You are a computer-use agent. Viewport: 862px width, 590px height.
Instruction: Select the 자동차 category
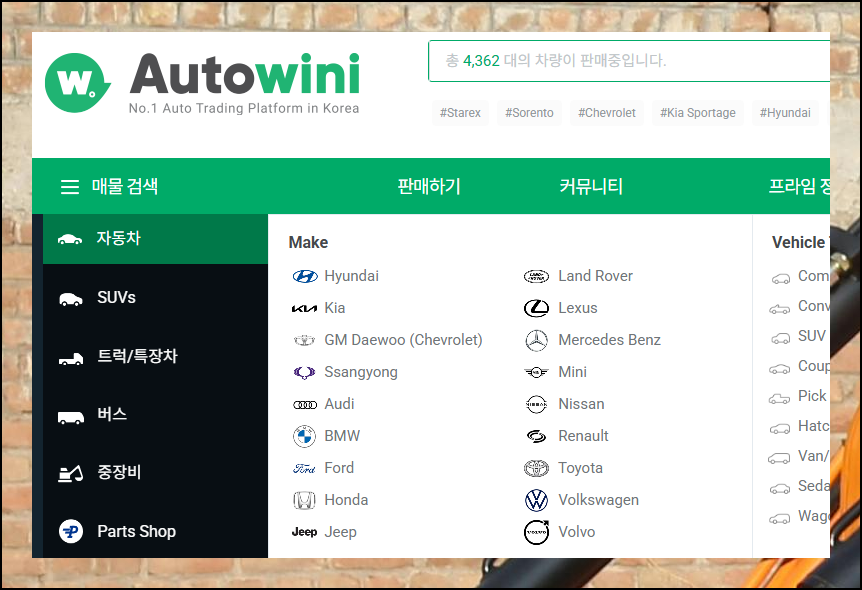click(x=156, y=239)
